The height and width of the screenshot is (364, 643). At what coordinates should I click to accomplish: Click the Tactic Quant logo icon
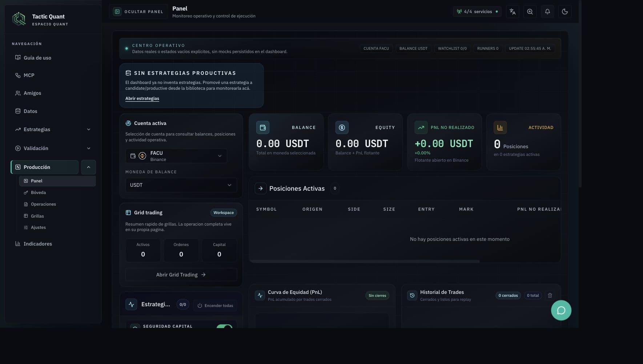(x=19, y=19)
